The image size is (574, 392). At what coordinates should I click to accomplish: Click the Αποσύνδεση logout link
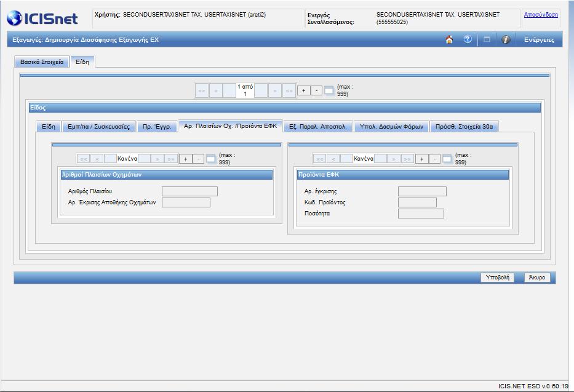click(541, 15)
